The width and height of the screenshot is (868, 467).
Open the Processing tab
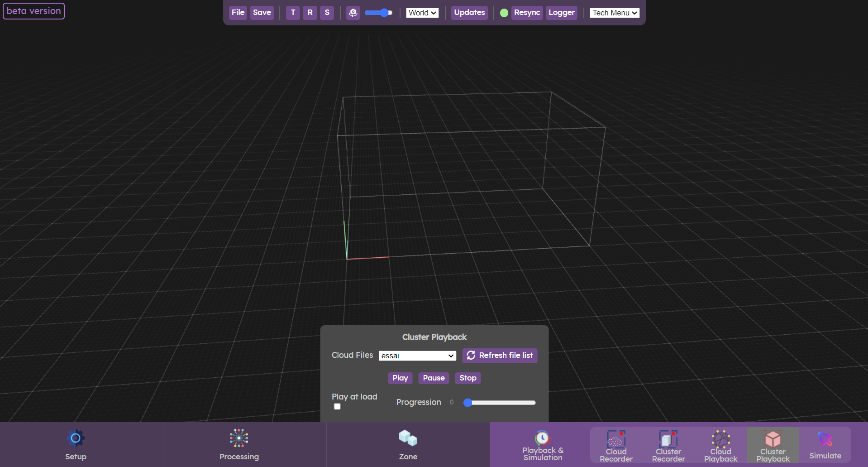click(x=238, y=445)
